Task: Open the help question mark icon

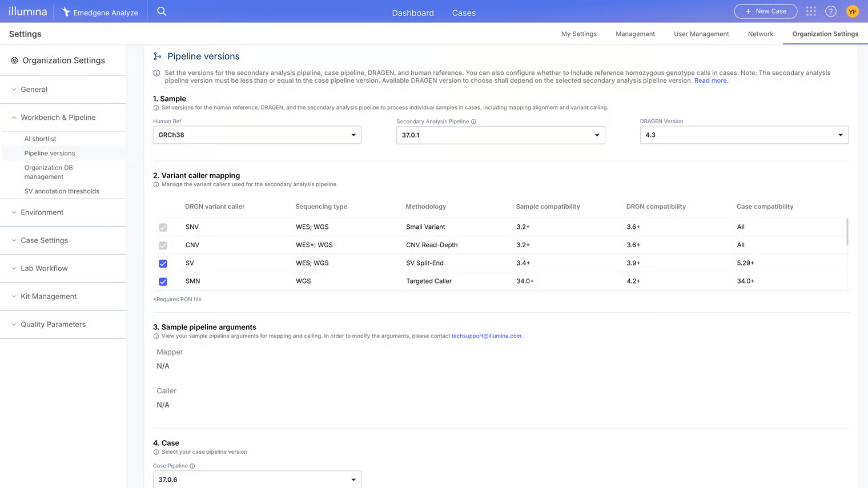Action: click(831, 11)
